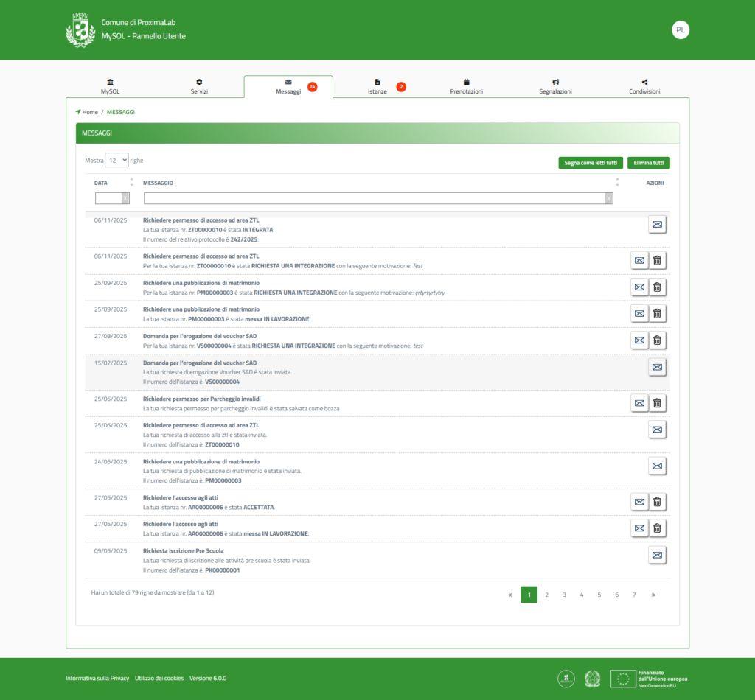Open the Informativa sulla Privacy link
Screen dimensions: 755x700
97,678
